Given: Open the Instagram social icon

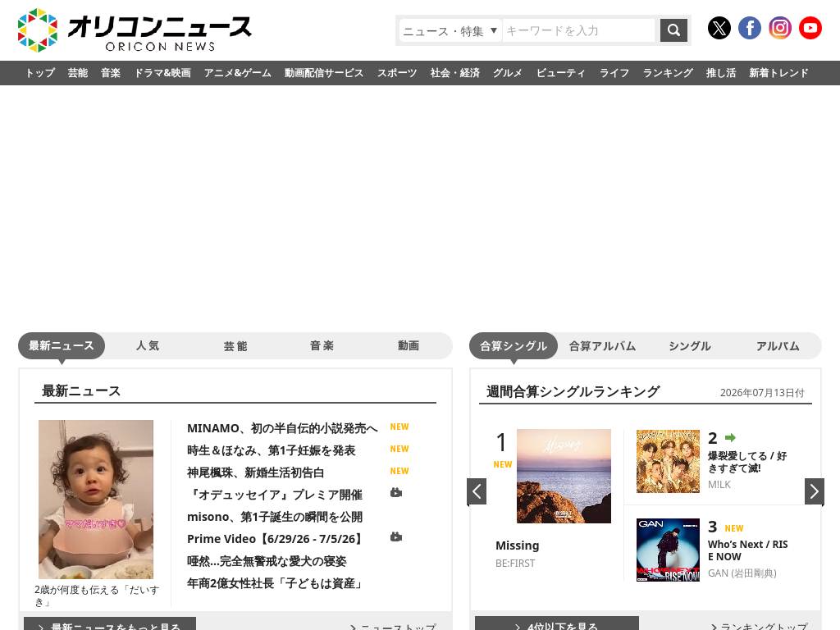Looking at the screenshot, I should [x=780, y=28].
